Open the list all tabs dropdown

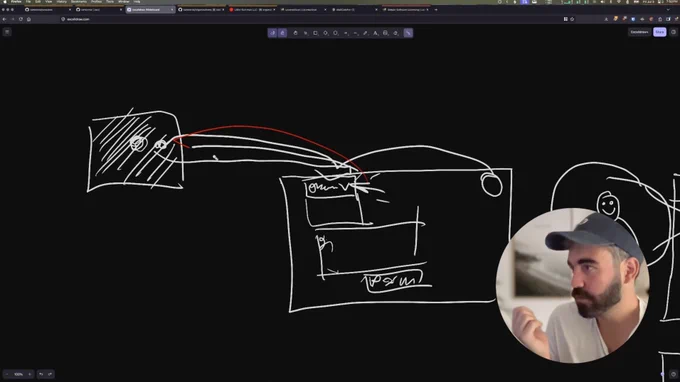(668, 10)
